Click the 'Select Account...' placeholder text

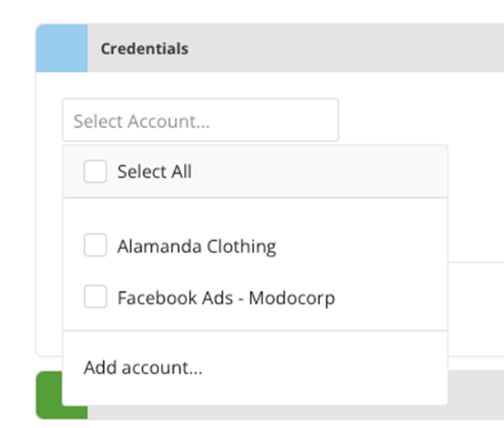142,121
